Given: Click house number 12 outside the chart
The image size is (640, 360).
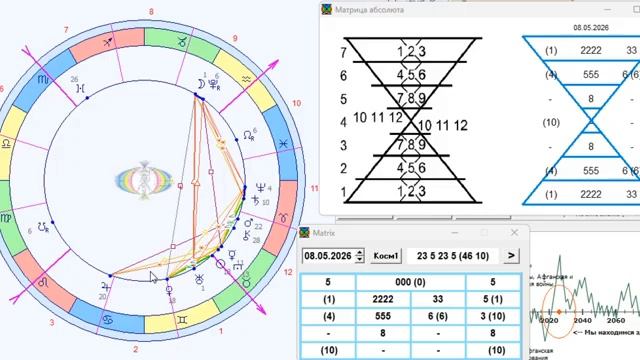Looking at the screenshot, I should click(x=288, y=272).
